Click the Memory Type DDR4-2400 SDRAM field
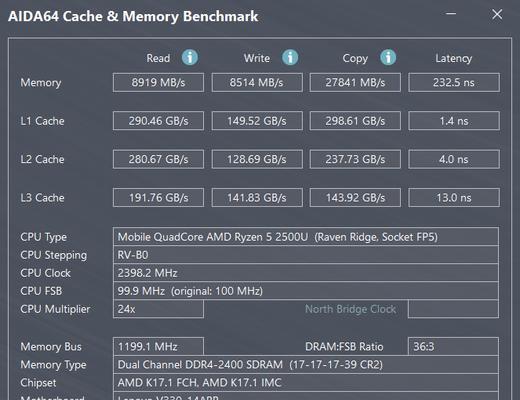520x400 pixels. (x=306, y=364)
